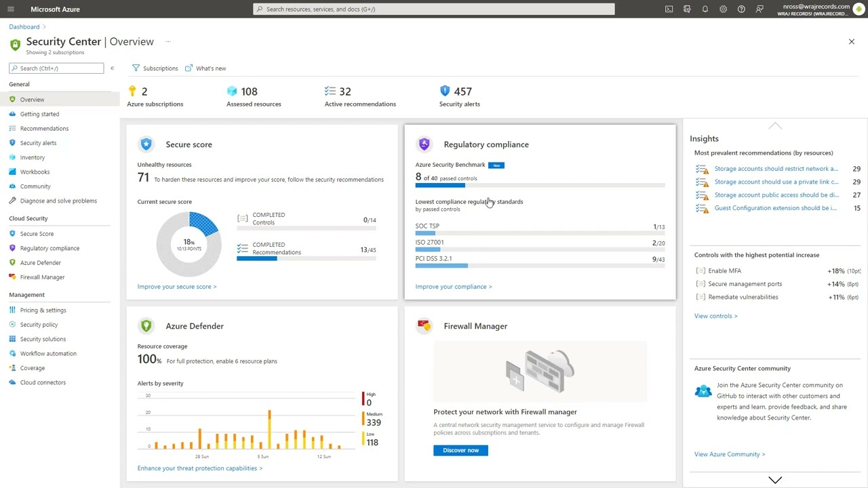Click the Security alerts shield icon
This screenshot has height=488, width=868.
pyautogui.click(x=445, y=91)
